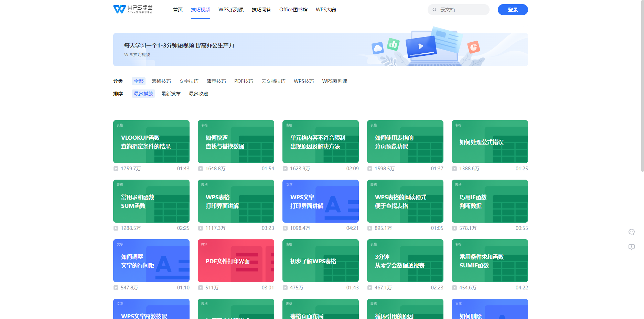Sort videos by 最新发布

pos(171,94)
